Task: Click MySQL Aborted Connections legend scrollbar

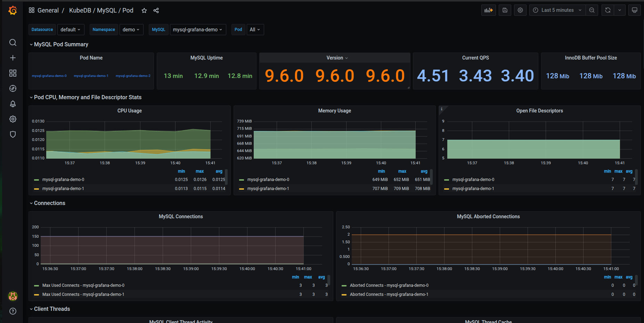Action: pyautogui.click(x=636, y=279)
